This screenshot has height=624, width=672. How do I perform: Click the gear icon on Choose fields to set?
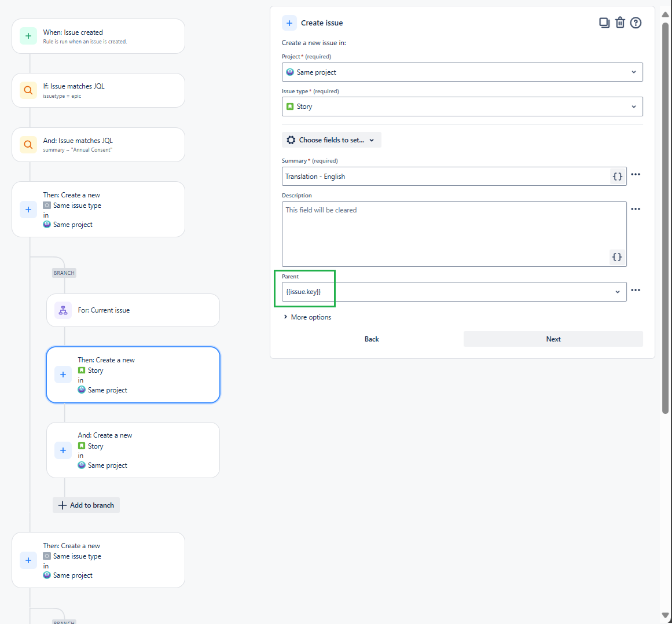click(291, 140)
